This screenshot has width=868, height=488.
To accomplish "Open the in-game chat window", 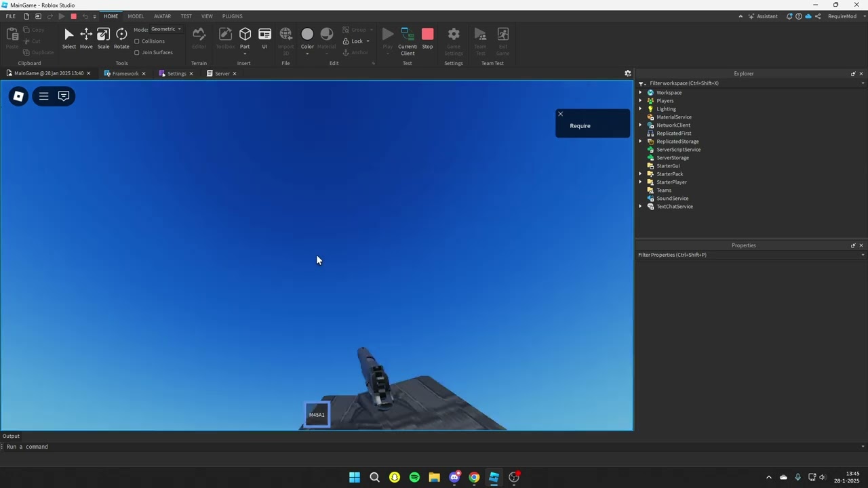I will (64, 96).
